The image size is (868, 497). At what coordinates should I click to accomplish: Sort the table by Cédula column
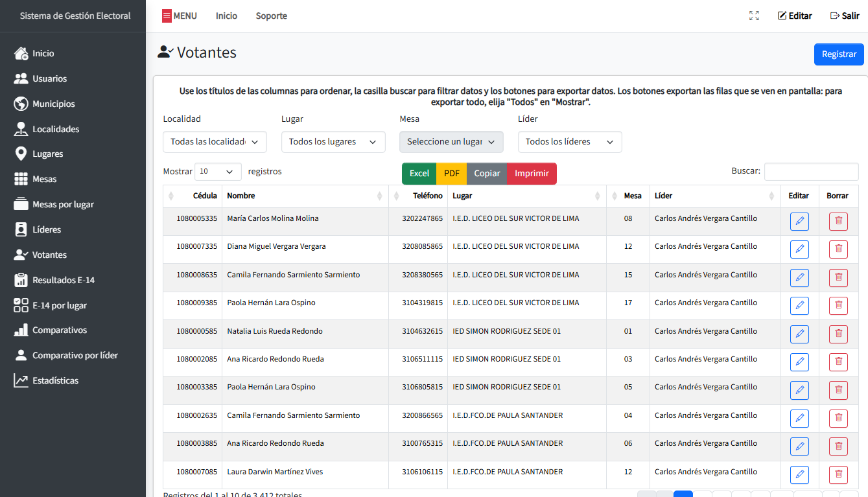point(193,196)
